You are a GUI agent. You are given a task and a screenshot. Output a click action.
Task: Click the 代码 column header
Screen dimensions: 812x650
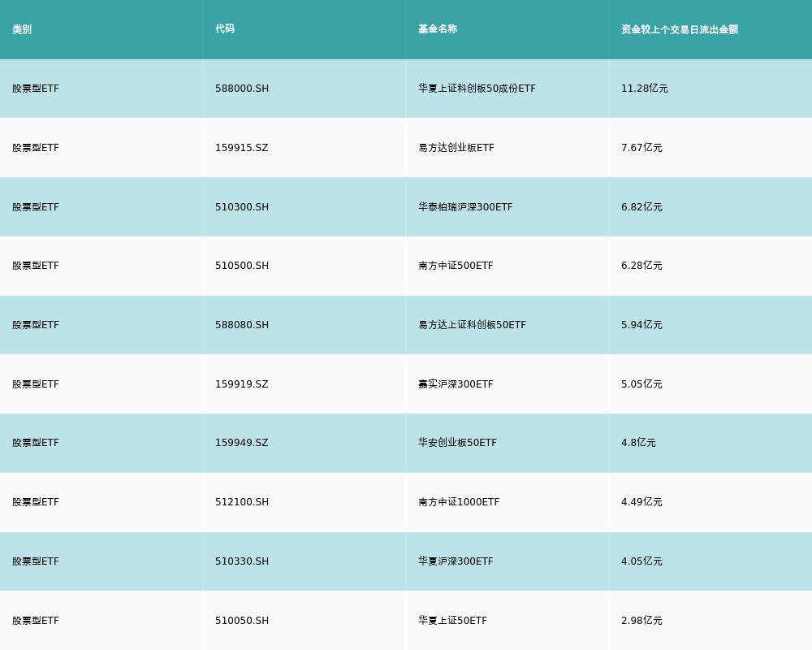(225, 29)
